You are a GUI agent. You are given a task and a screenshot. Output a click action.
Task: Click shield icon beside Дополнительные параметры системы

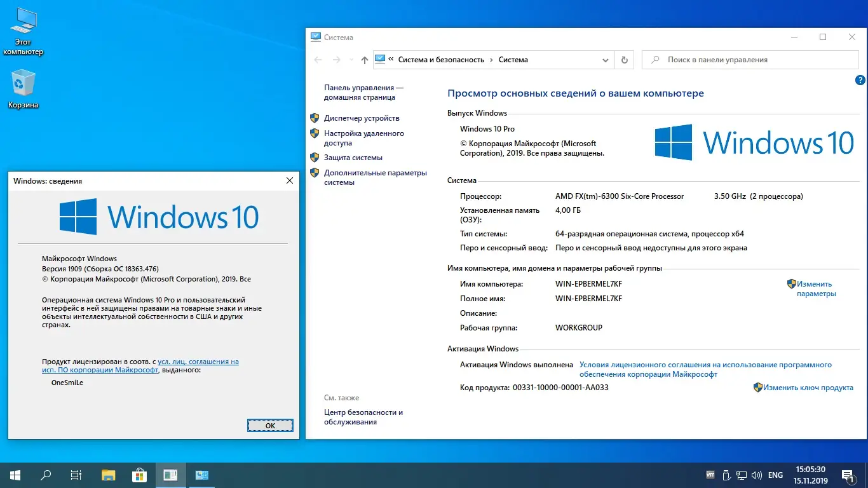point(315,173)
